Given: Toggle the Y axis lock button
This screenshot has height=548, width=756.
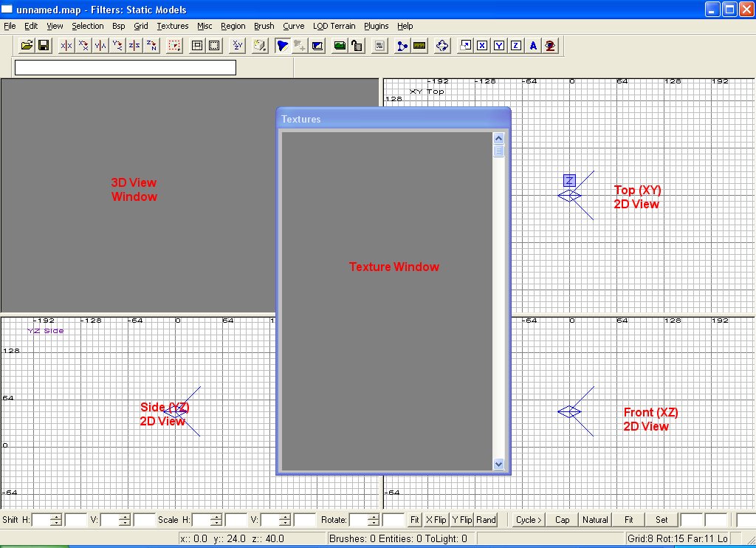Looking at the screenshot, I should (499, 46).
